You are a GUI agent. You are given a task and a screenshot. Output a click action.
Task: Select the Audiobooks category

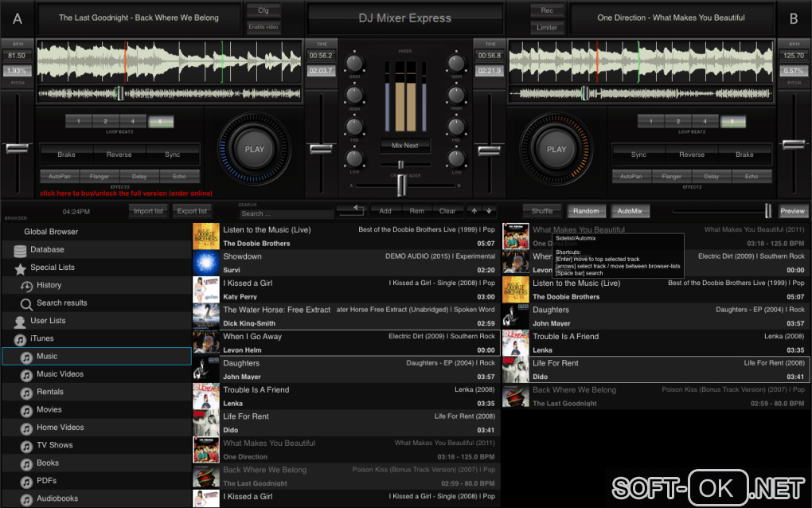point(57,498)
